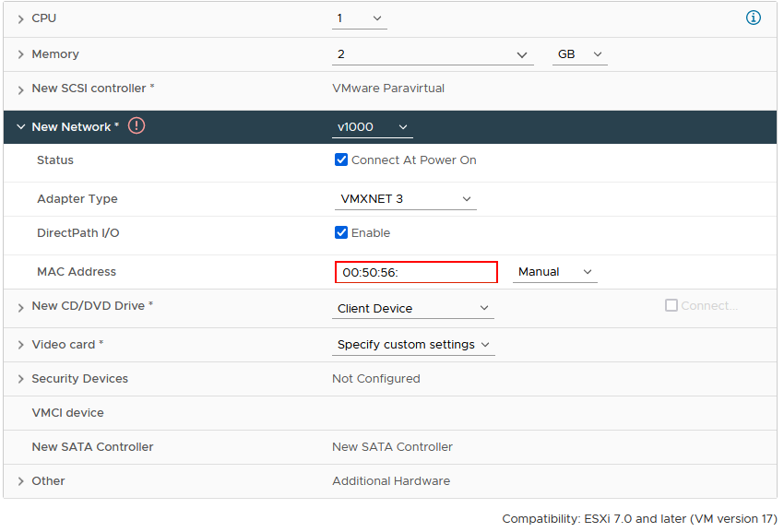Click the CPU info icon
The height and width of the screenshot is (532, 784).
[754, 18]
